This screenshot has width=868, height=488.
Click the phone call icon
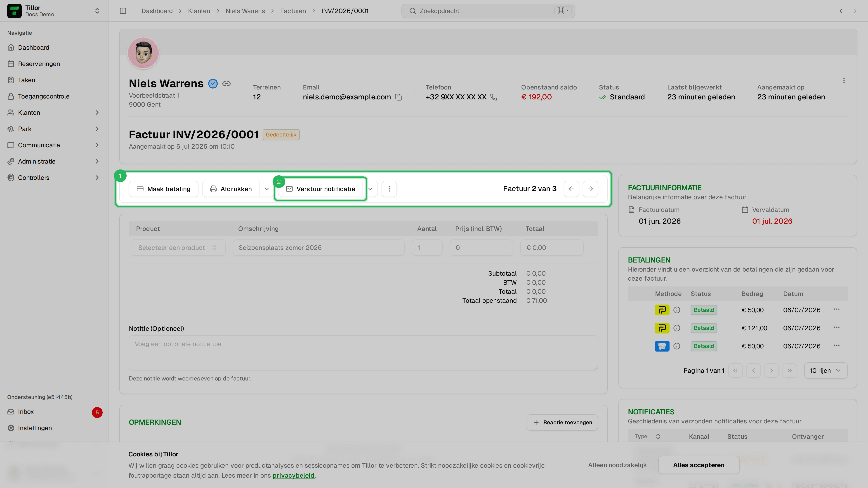(x=494, y=97)
